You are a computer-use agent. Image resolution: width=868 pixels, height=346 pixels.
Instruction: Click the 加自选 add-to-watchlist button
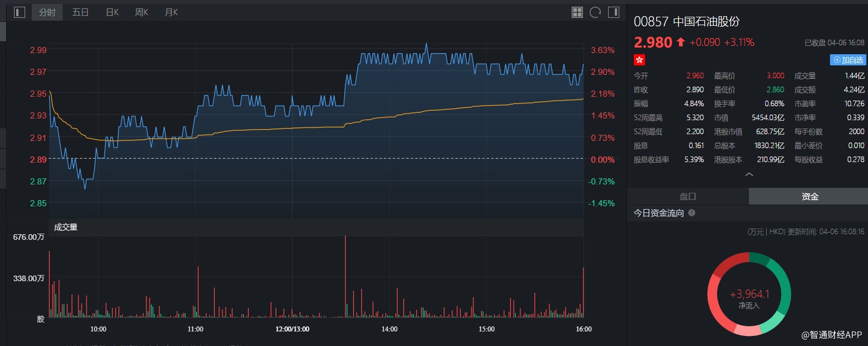point(848,60)
